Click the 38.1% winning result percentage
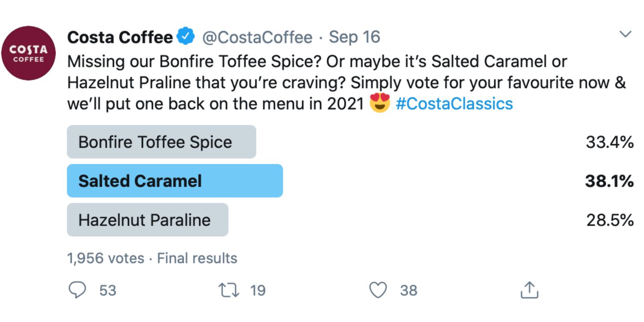644x322 pixels. point(609,181)
